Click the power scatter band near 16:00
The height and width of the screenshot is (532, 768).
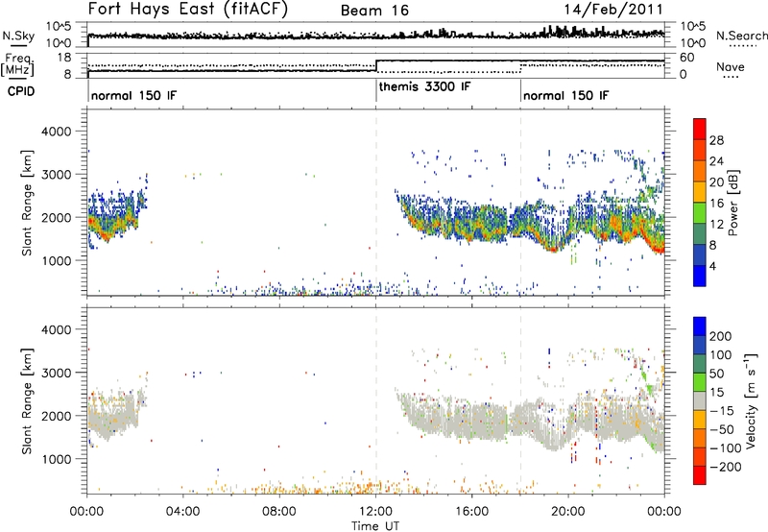coord(471,223)
